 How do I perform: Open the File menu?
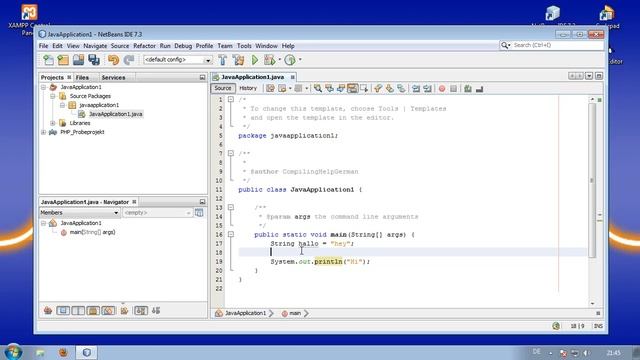tap(43, 46)
